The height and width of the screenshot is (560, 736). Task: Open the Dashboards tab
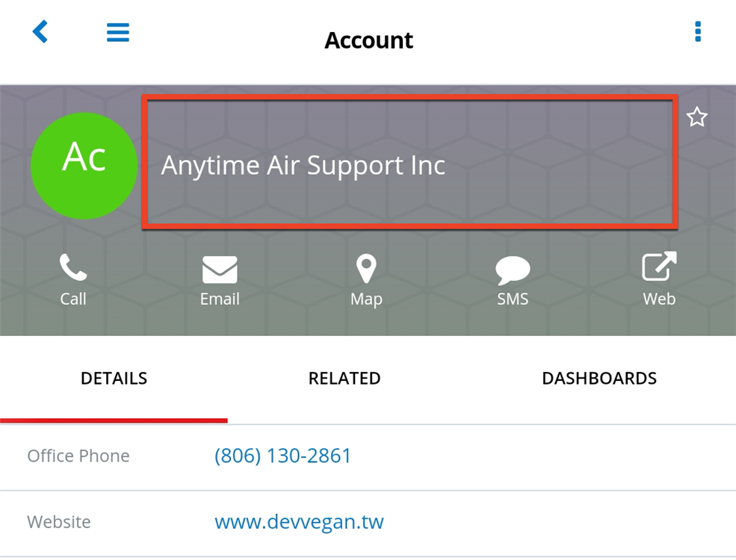point(599,379)
